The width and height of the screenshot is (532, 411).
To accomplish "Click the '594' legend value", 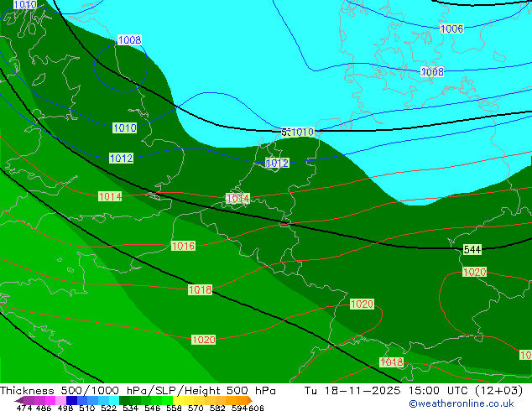I will [x=239, y=408].
